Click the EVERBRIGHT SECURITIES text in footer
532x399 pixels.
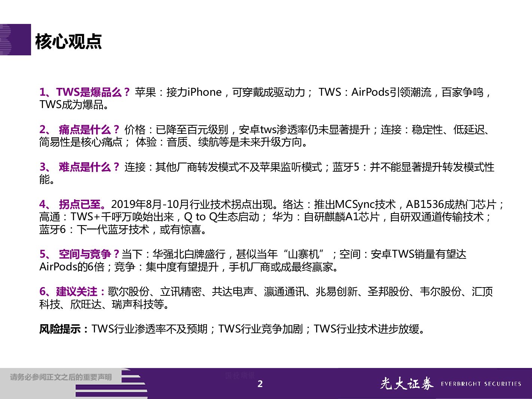[x=481, y=384]
